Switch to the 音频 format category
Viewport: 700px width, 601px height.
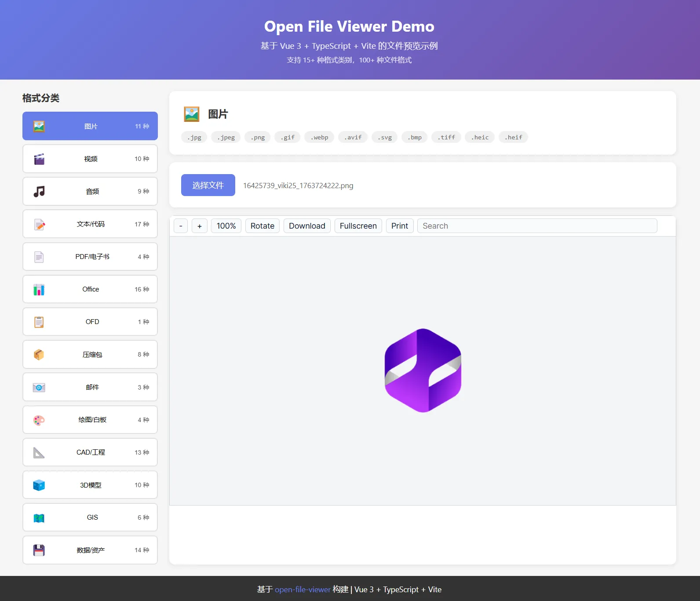tap(90, 191)
